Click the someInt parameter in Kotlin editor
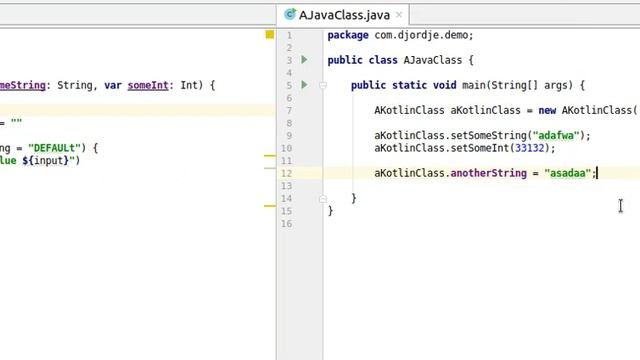640x360 pixels. (148, 85)
